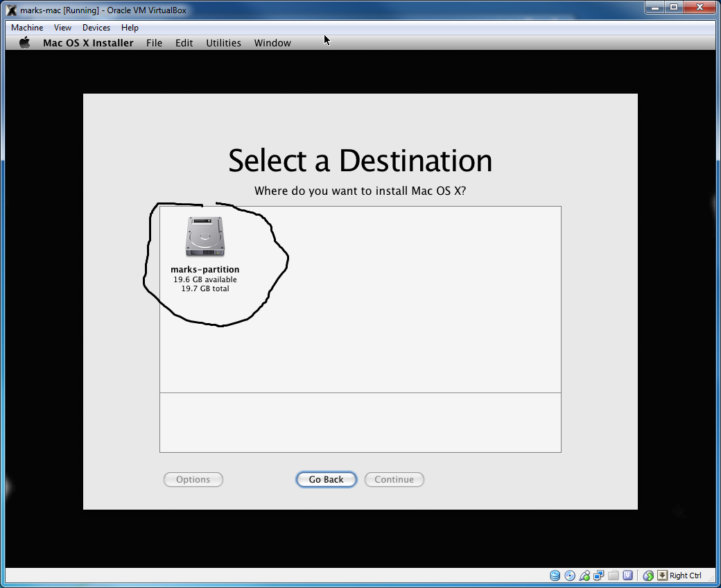Open the Apple menu
721x588 pixels.
[x=25, y=43]
